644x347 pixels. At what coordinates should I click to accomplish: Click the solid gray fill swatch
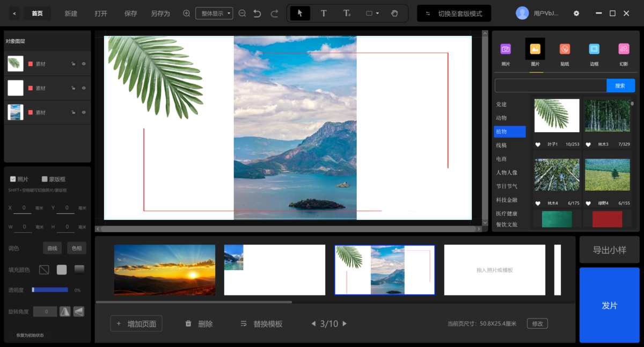click(x=62, y=269)
